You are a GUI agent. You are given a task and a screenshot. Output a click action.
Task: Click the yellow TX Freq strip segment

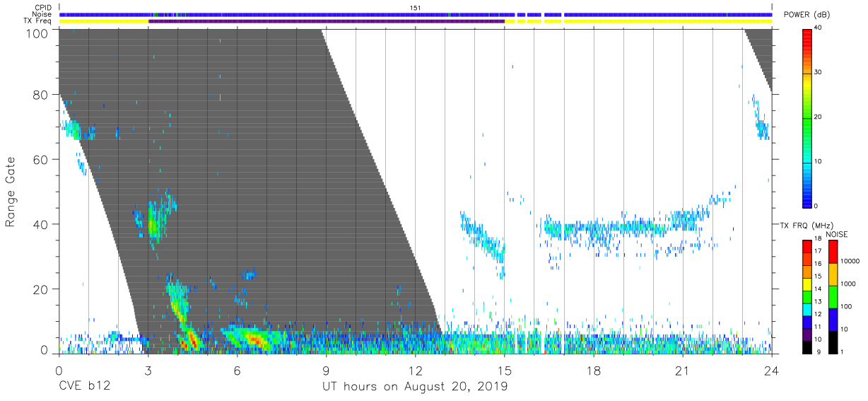click(103, 21)
